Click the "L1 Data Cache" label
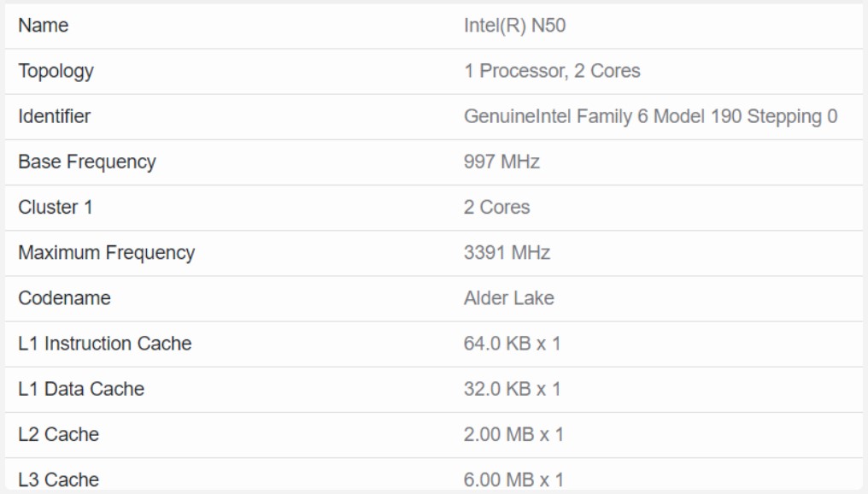868x494 pixels. click(x=81, y=389)
